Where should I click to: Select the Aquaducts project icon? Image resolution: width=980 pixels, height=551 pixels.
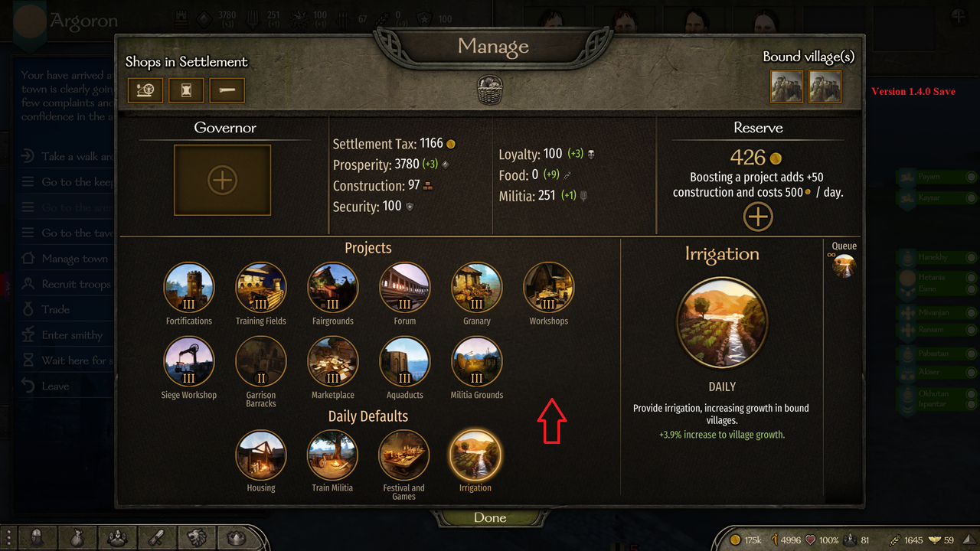[x=405, y=362]
